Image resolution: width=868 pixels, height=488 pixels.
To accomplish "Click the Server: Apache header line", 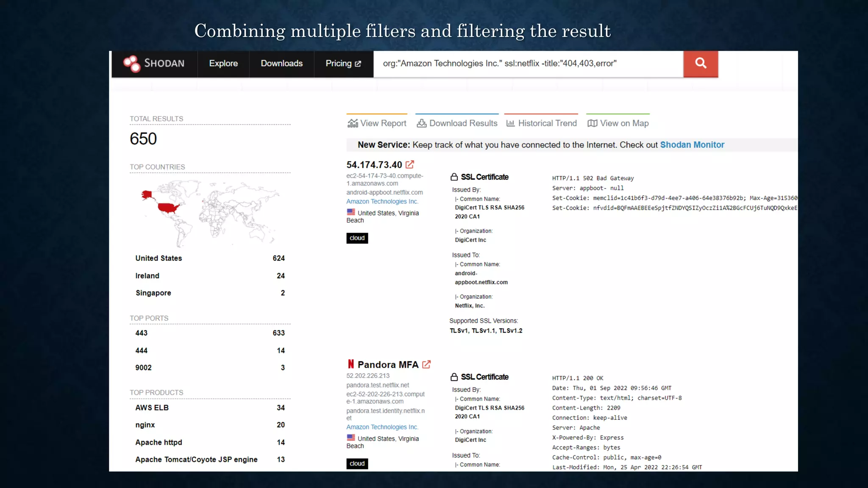I will tap(576, 428).
